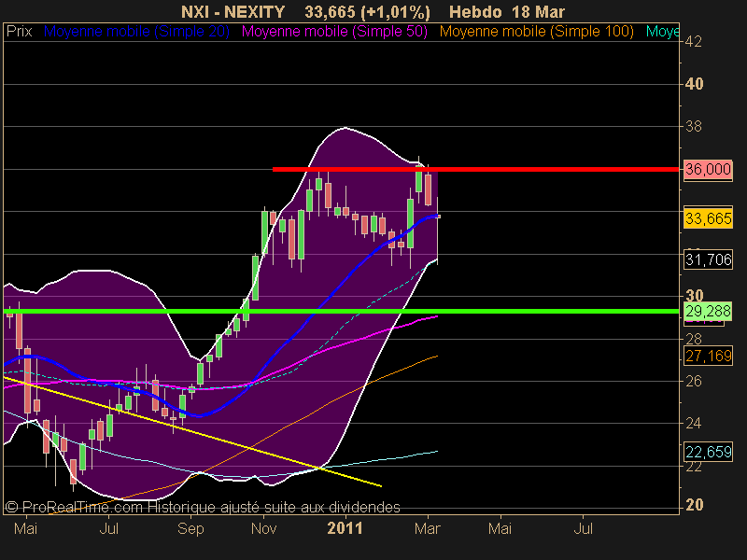This screenshot has width=747, height=560.
Task: Select "Moyenne mobile (Simple 50)" legend entry
Action: [335, 32]
